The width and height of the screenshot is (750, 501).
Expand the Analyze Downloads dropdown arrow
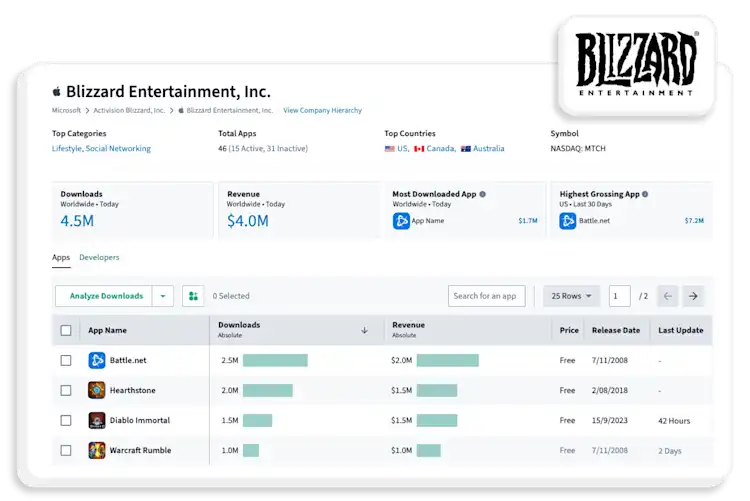[x=163, y=296]
